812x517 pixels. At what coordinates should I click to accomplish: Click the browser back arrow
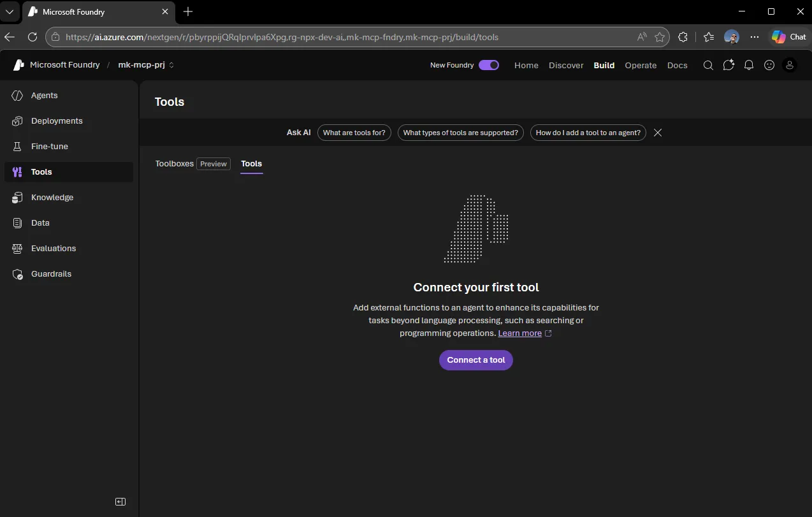coord(10,37)
